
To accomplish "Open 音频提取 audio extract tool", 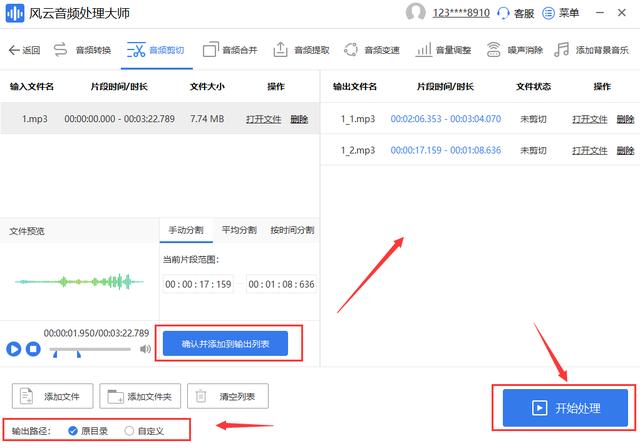I will [301, 50].
